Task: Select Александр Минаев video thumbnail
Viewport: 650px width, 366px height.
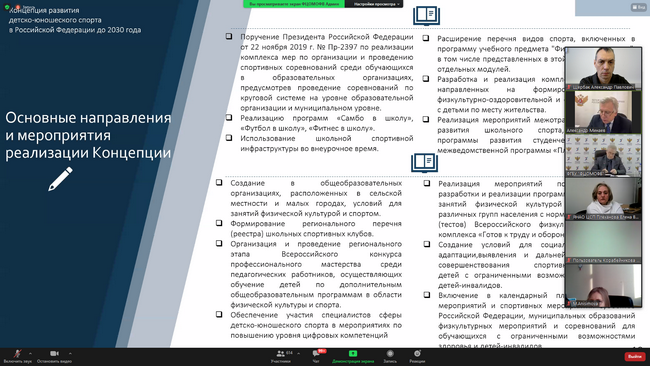Action: pos(603,112)
